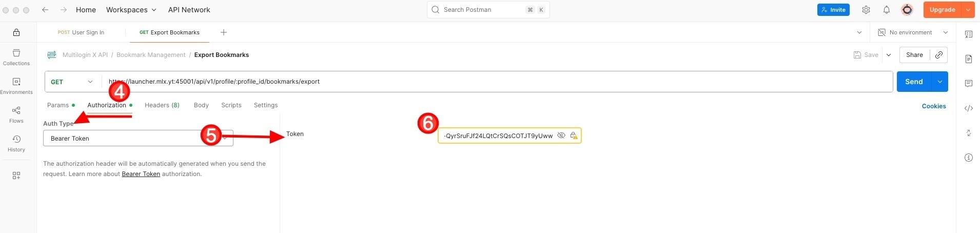Open the request info icon
The width and height of the screenshot is (980, 233).
tap(969, 158)
